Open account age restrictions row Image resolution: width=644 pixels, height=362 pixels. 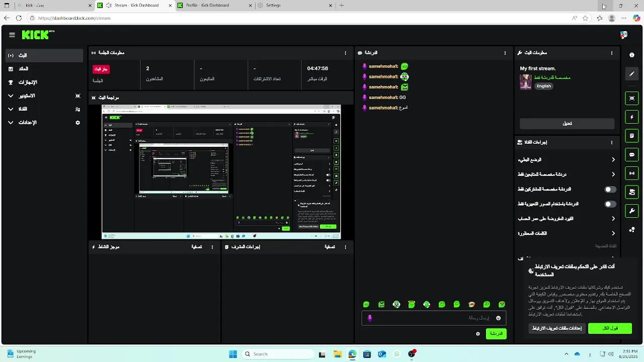(x=567, y=219)
